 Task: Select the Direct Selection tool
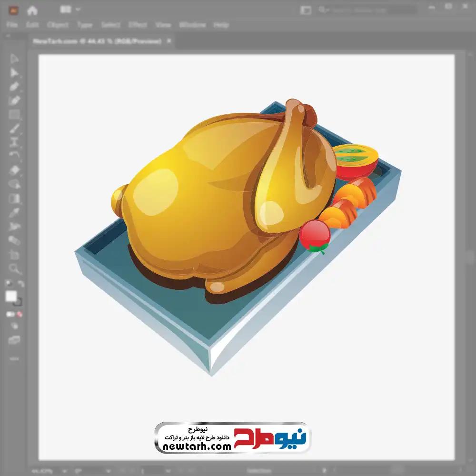pyautogui.click(x=14, y=73)
